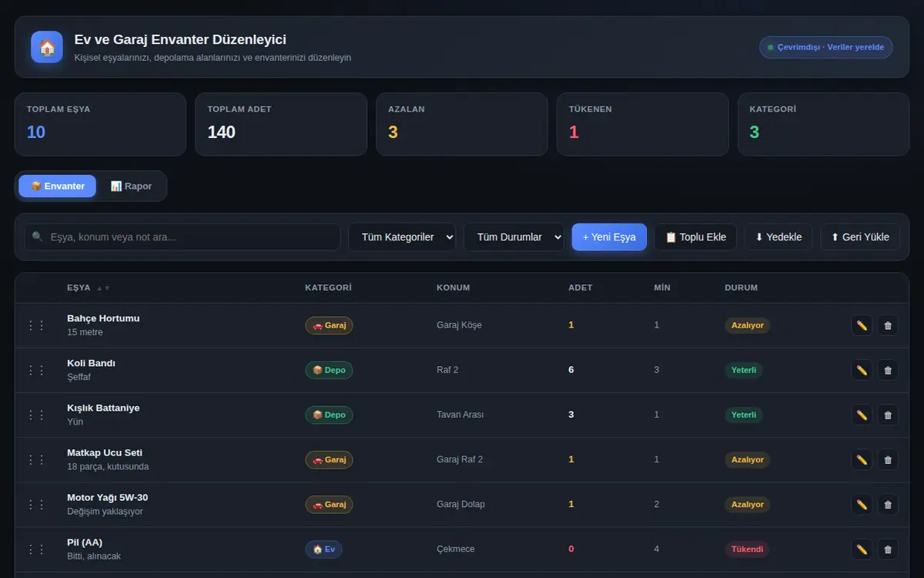
Task: Remove the Kışlık Battaniye entry
Action: pos(888,415)
